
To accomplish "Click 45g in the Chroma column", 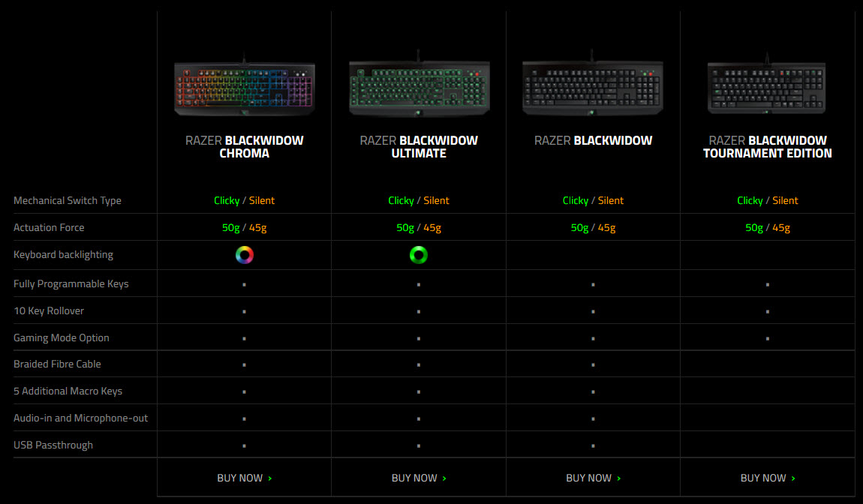I will tap(258, 228).
